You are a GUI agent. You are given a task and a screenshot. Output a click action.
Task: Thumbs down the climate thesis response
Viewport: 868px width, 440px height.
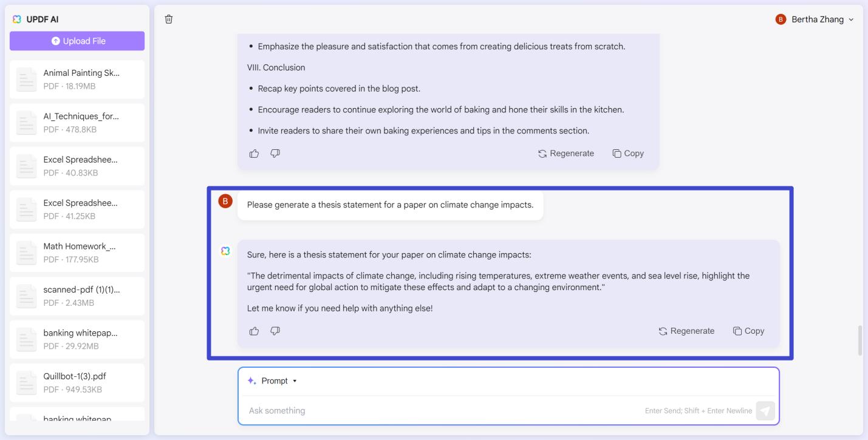[275, 331]
